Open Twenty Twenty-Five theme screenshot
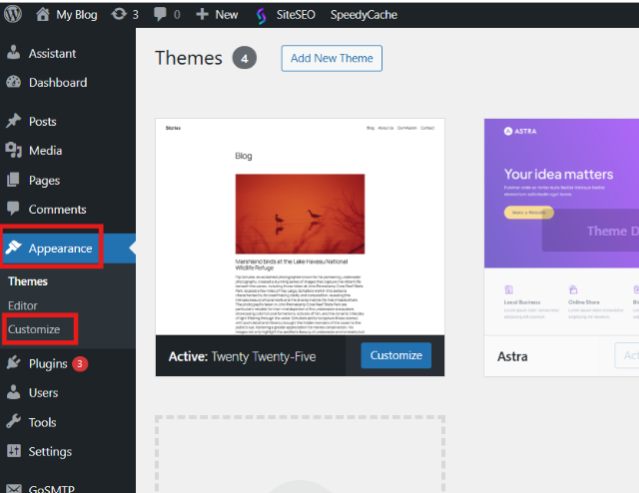Viewport: 639px width, 493px height. click(x=300, y=227)
